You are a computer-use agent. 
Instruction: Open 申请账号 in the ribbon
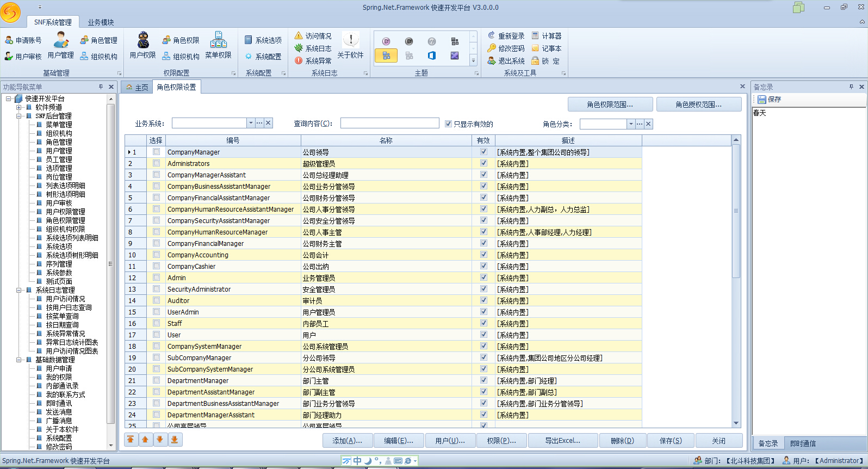[x=23, y=40]
